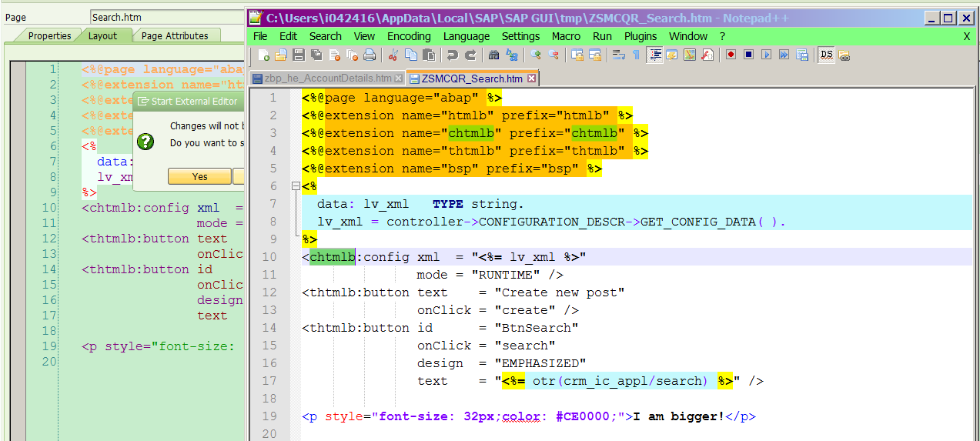This screenshot has height=441, width=980.
Task: Close the ZSMCQR_Search.htm tab
Action: click(x=531, y=79)
